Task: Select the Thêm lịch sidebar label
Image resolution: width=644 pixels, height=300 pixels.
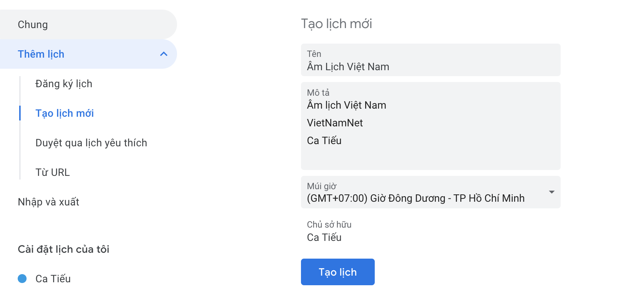Action: [41, 54]
